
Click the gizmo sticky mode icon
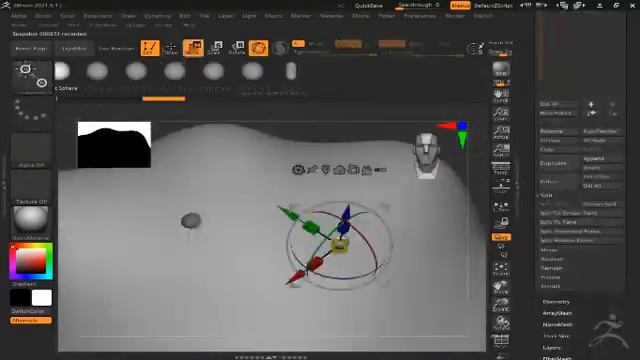(312, 169)
